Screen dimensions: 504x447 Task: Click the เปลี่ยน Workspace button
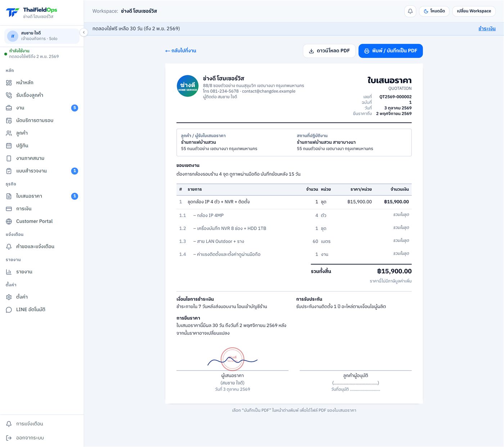[474, 11]
